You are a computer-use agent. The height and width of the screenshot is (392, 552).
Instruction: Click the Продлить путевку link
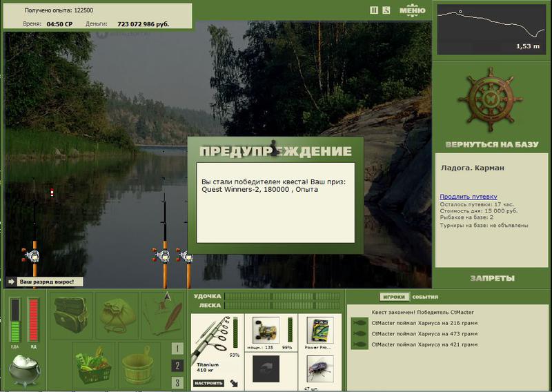click(469, 197)
